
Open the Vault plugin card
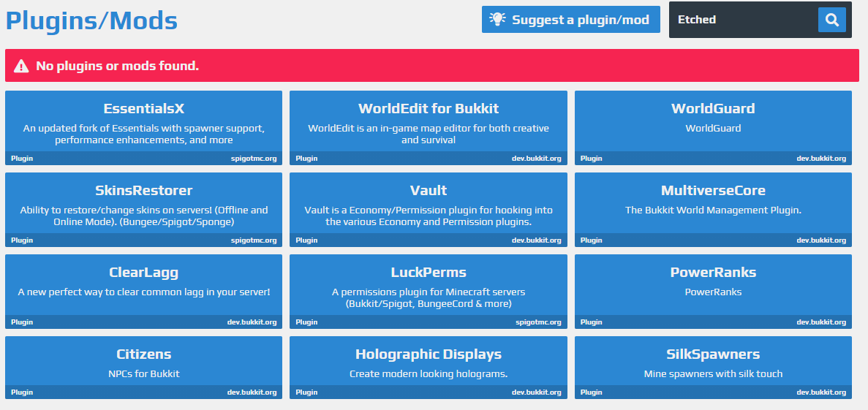[x=429, y=210]
